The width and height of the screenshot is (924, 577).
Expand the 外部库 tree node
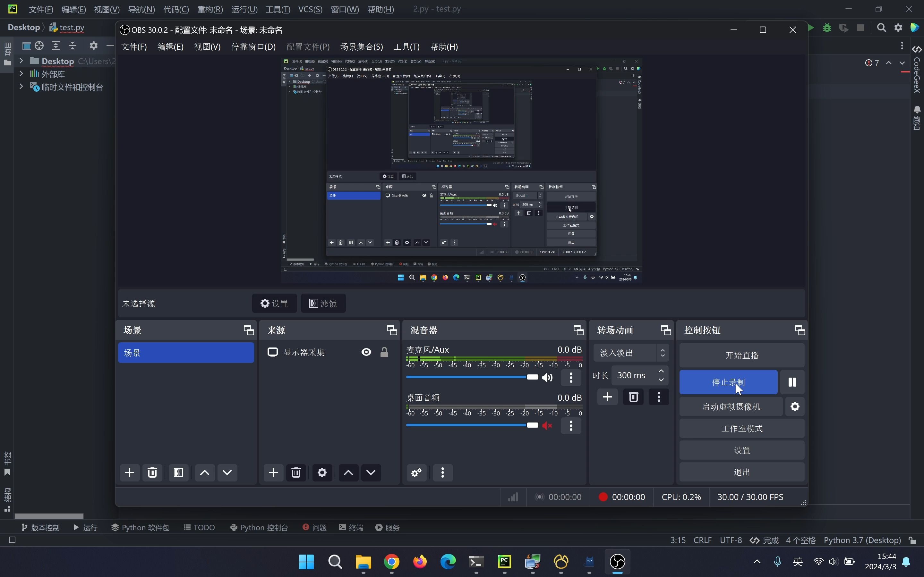(x=21, y=74)
